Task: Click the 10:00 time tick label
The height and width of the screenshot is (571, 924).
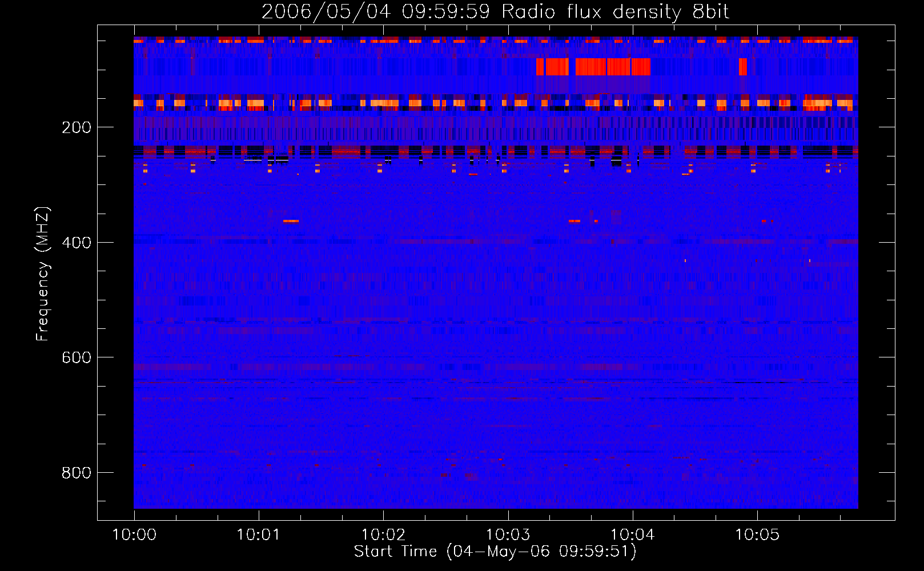Action: [x=134, y=535]
